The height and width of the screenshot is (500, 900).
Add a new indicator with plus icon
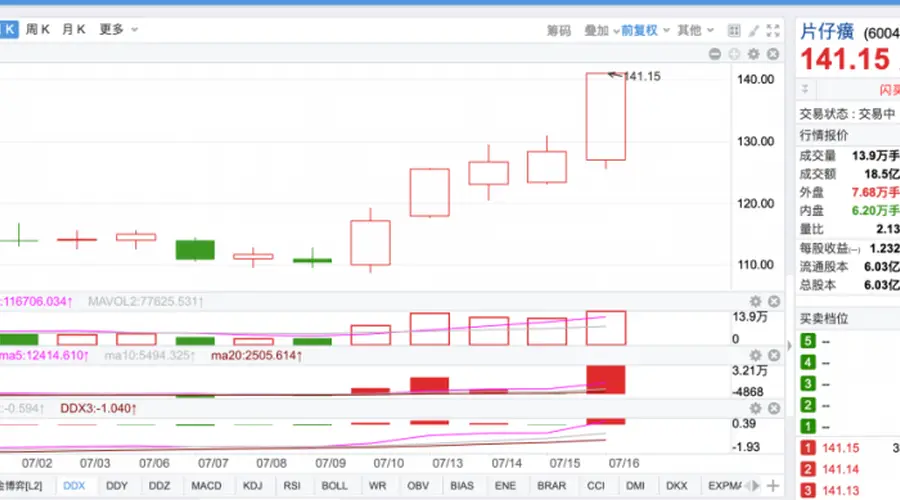773,486
